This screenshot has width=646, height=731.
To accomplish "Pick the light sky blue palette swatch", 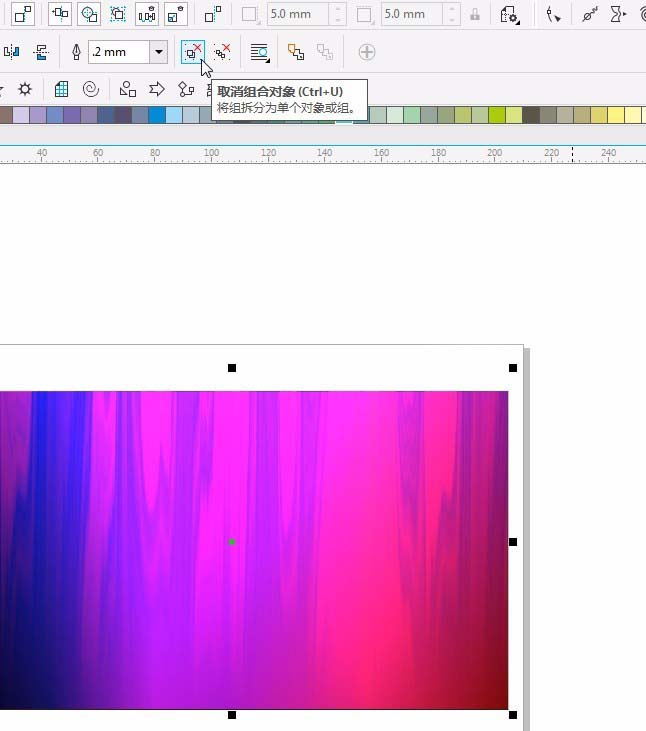I will pos(174,115).
